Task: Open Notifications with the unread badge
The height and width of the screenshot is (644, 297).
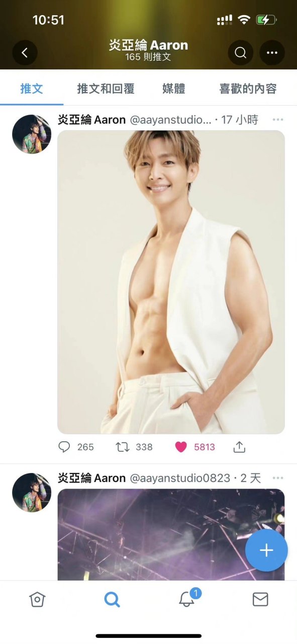Action: (x=186, y=599)
